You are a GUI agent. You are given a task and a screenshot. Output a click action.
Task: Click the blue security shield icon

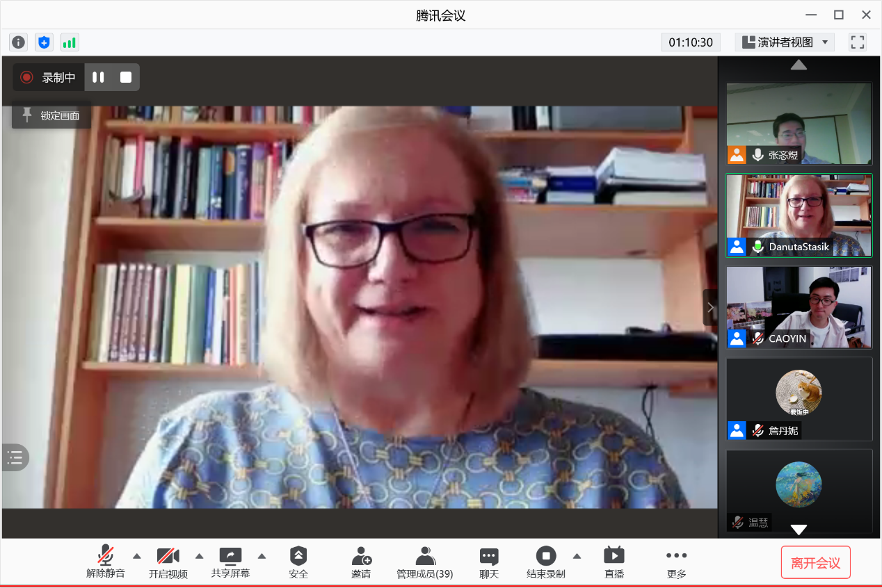coord(44,42)
